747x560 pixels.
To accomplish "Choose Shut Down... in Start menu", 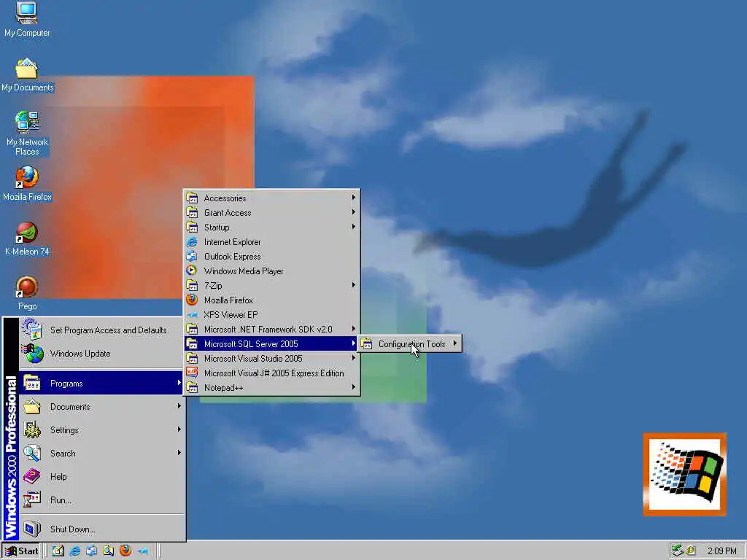I will point(102,529).
